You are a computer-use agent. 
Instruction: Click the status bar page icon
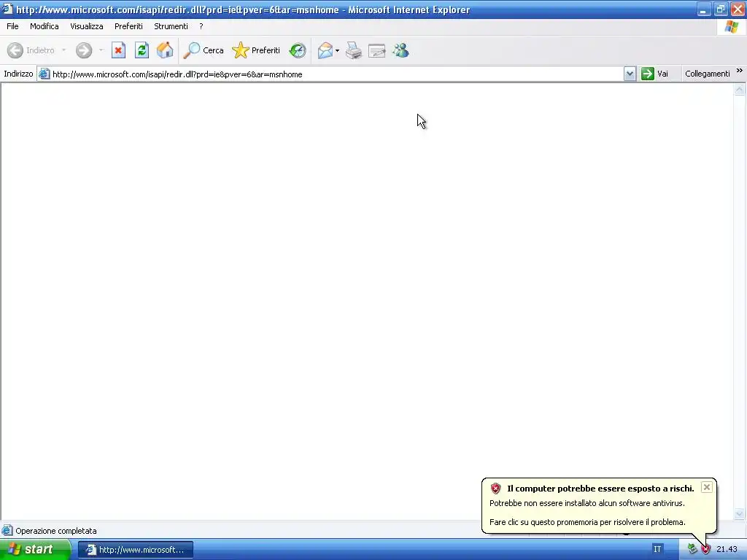click(7, 531)
